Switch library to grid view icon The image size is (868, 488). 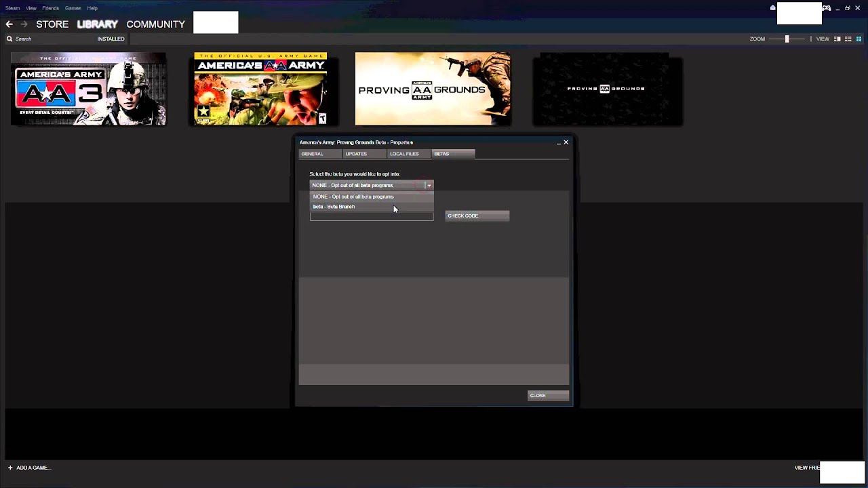tap(859, 39)
